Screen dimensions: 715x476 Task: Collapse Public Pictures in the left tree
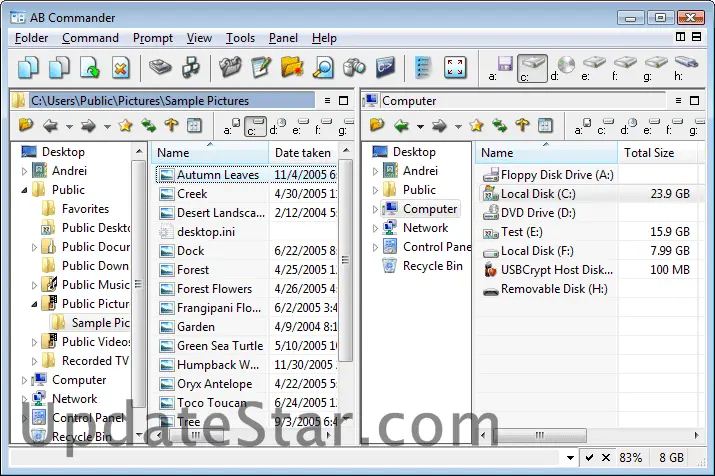point(34,304)
